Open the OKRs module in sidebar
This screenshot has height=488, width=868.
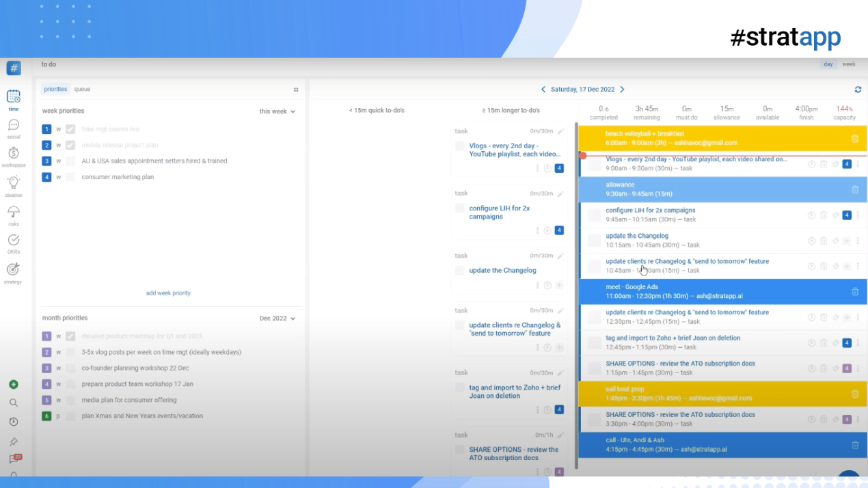[14, 243]
